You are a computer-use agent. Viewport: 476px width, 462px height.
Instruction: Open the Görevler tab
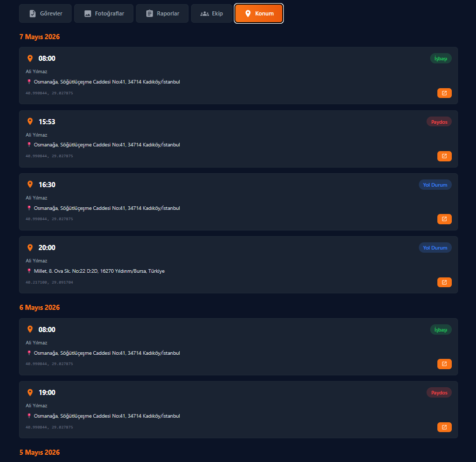pyautogui.click(x=45, y=13)
